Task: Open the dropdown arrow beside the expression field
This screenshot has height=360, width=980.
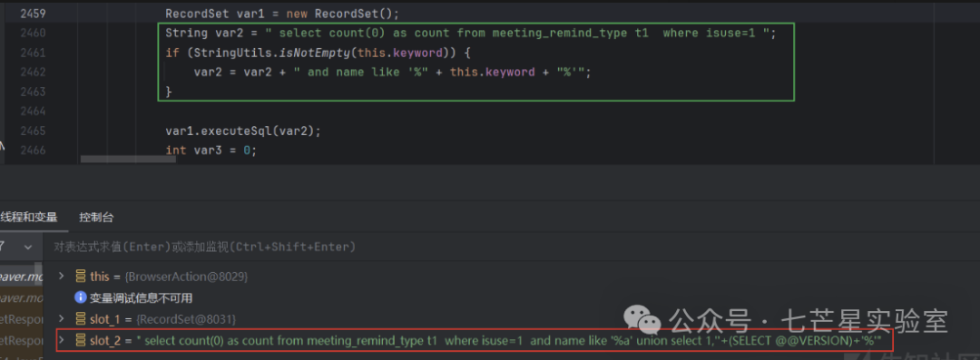Action: click(27, 248)
